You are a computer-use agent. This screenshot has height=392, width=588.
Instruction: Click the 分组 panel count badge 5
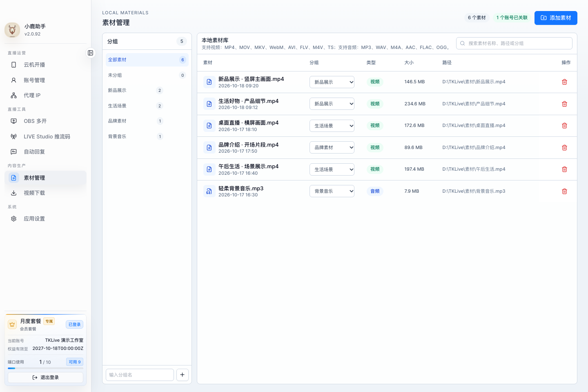click(182, 41)
